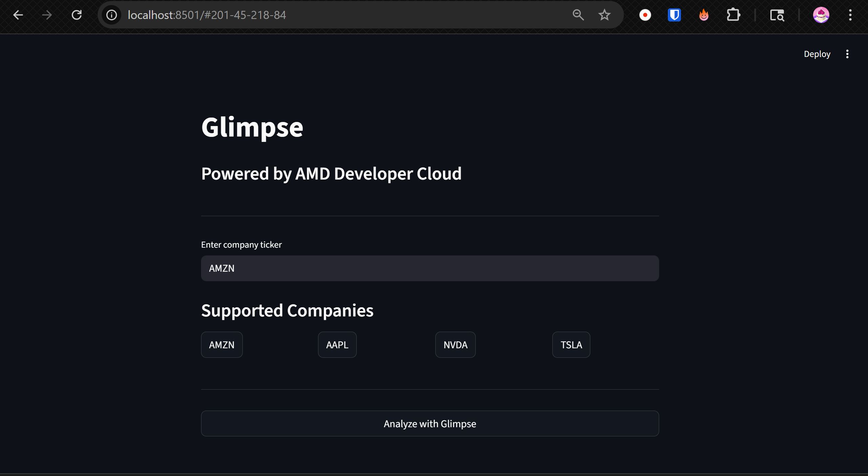The image size is (868, 476).
Task: Click the browser forward arrow
Action: tap(47, 15)
